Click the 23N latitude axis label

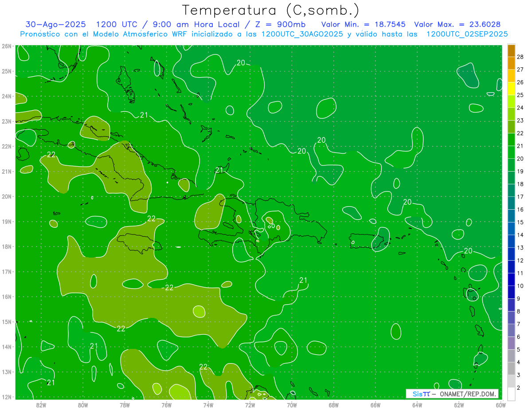coord(6,121)
